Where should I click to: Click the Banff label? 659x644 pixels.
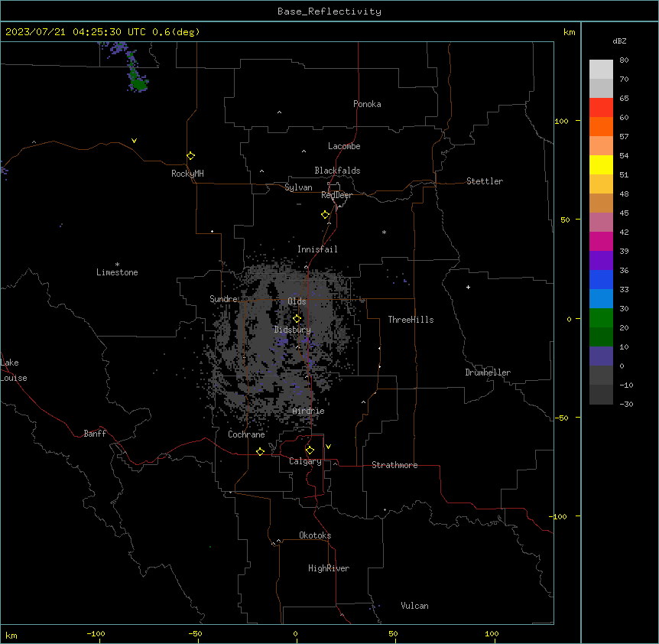(95, 434)
